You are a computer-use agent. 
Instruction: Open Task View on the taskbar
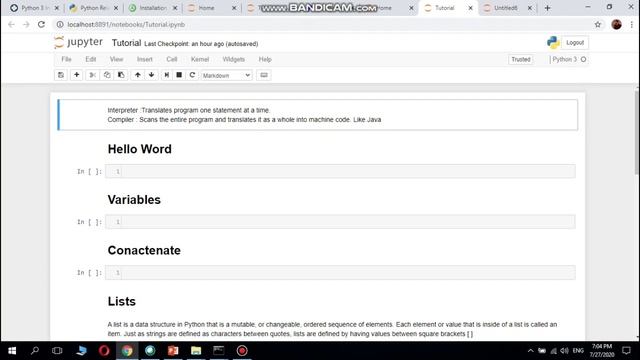coord(57,351)
